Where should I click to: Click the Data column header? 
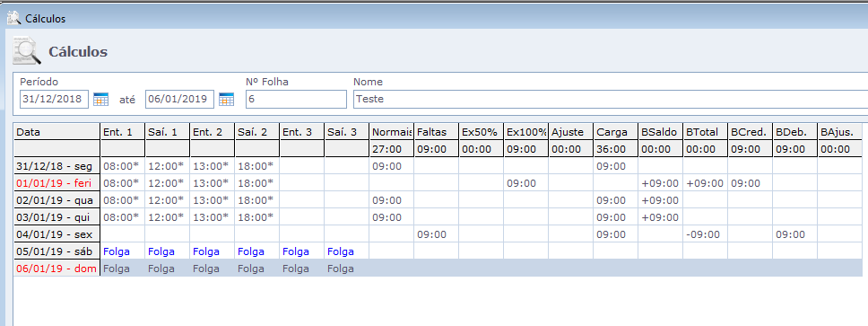point(57,132)
